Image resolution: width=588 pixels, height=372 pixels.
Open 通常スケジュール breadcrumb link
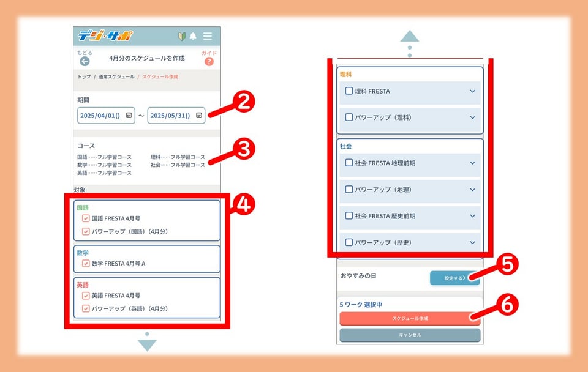[x=116, y=77]
